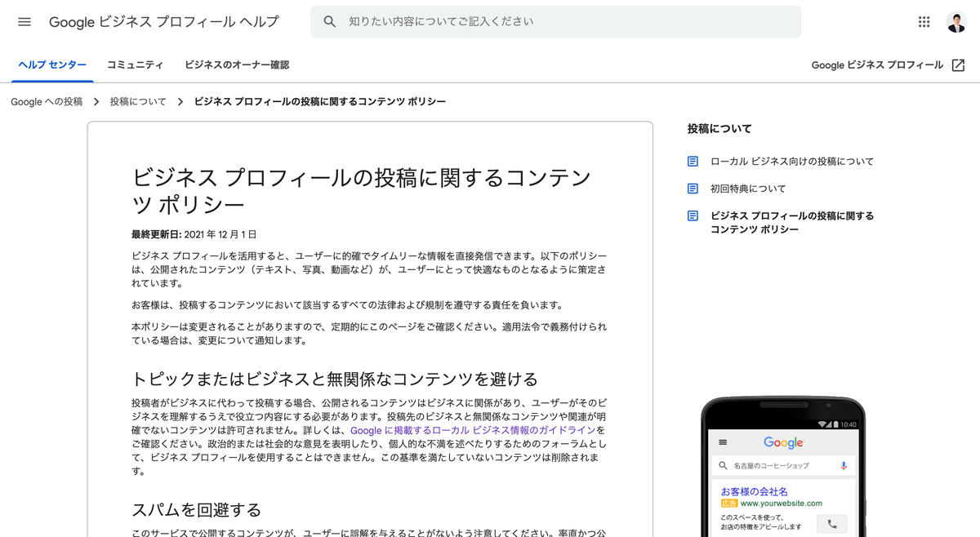Go to 投稿について breadcrumb
The image size is (980, 537).
tap(138, 102)
